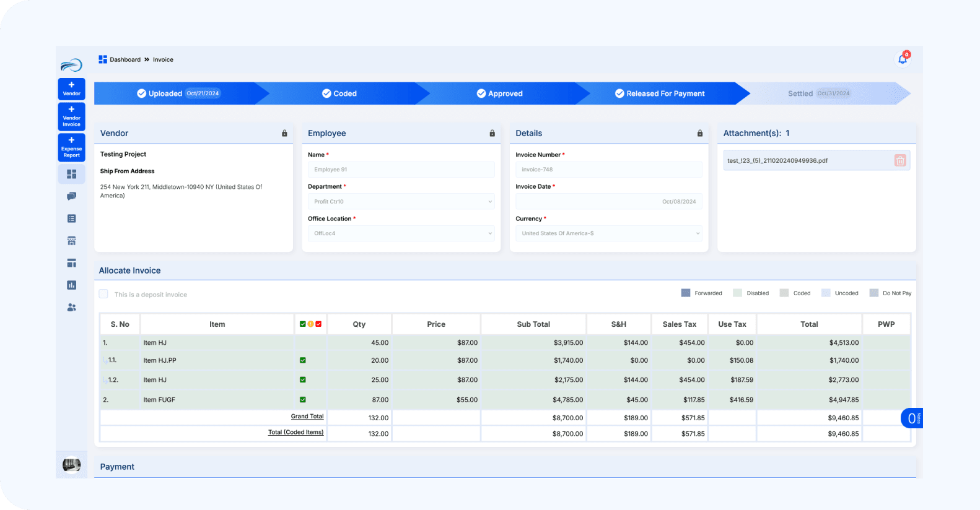The image size is (980, 510).
Task: Click the checkmark icon beside Approved
Action: point(481,93)
